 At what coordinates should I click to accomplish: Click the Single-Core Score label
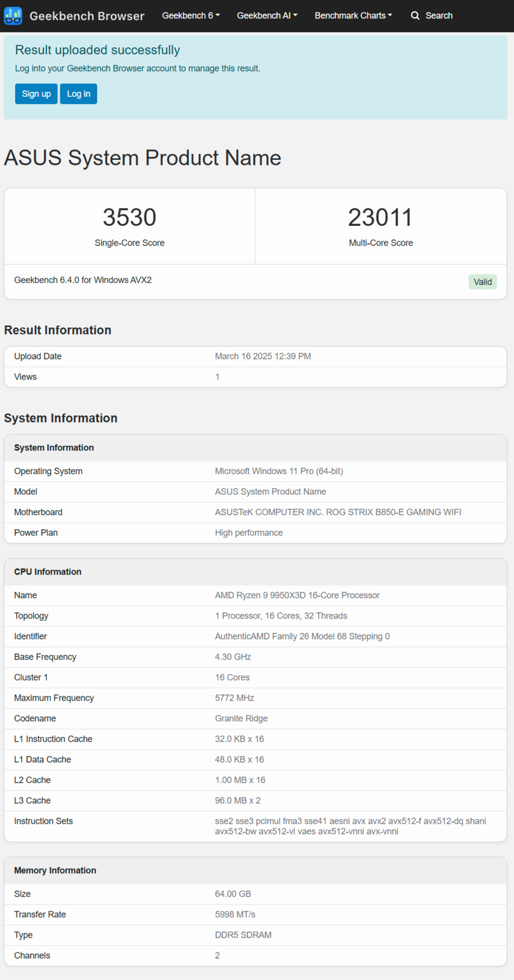click(x=130, y=243)
